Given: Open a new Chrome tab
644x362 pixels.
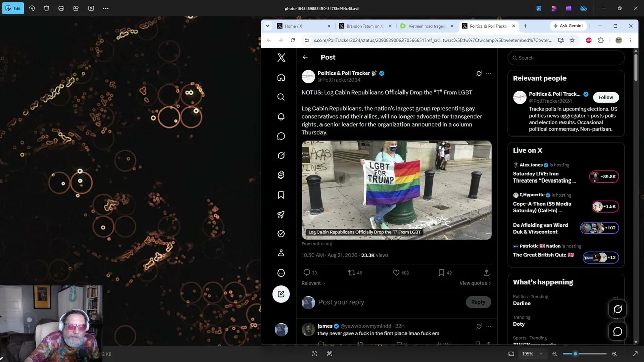Looking at the screenshot, I should click(x=525, y=26).
